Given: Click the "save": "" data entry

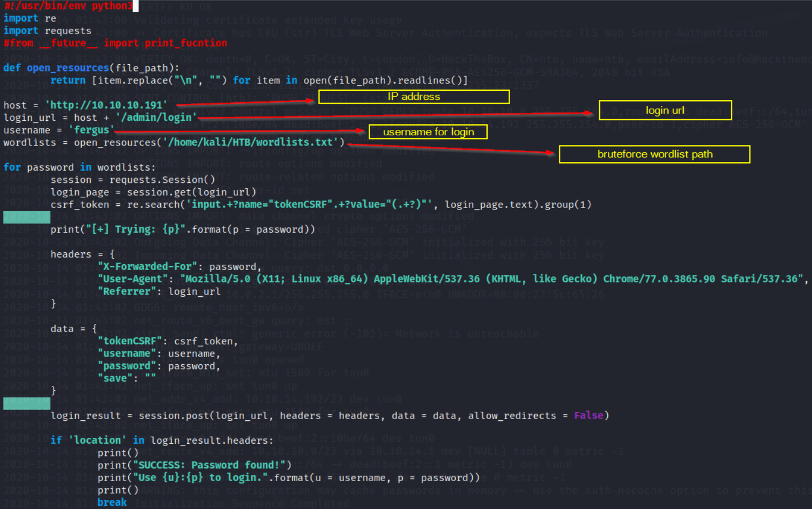Looking at the screenshot, I should [x=127, y=378].
